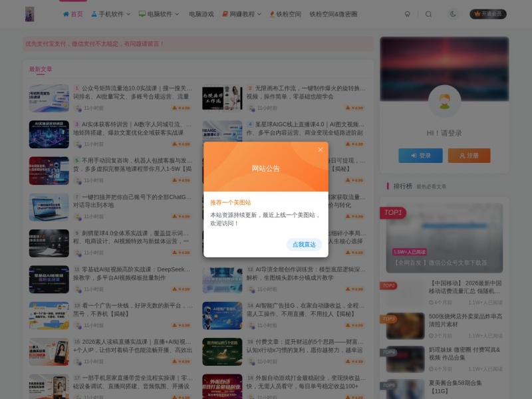532x399 pixels.
Task: Click the 开通会员 button
Action: pos(488,14)
